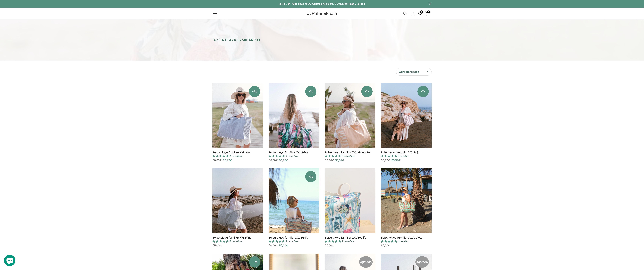Viewport: 644px width, 270px height.
Task: Open the hamburger navigation menu
Action: (216, 13)
